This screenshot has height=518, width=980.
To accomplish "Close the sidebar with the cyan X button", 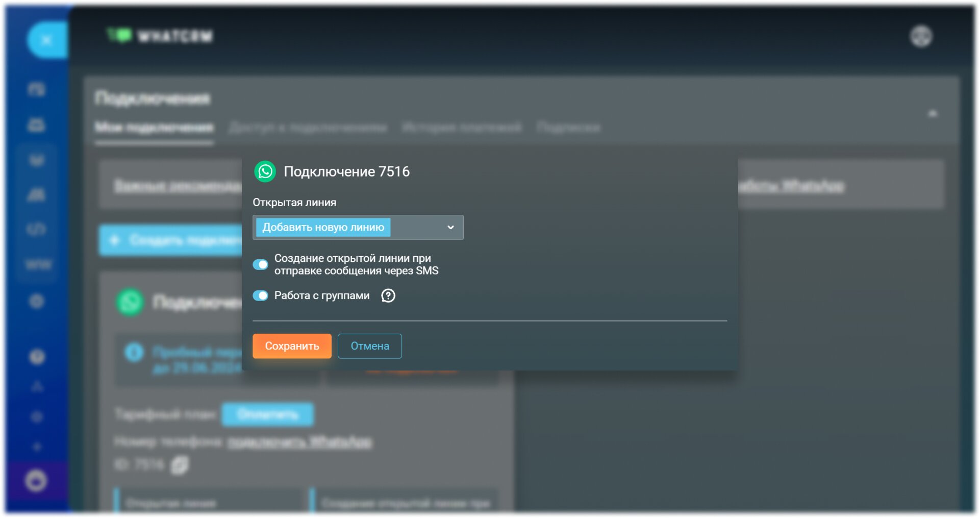I will [47, 40].
